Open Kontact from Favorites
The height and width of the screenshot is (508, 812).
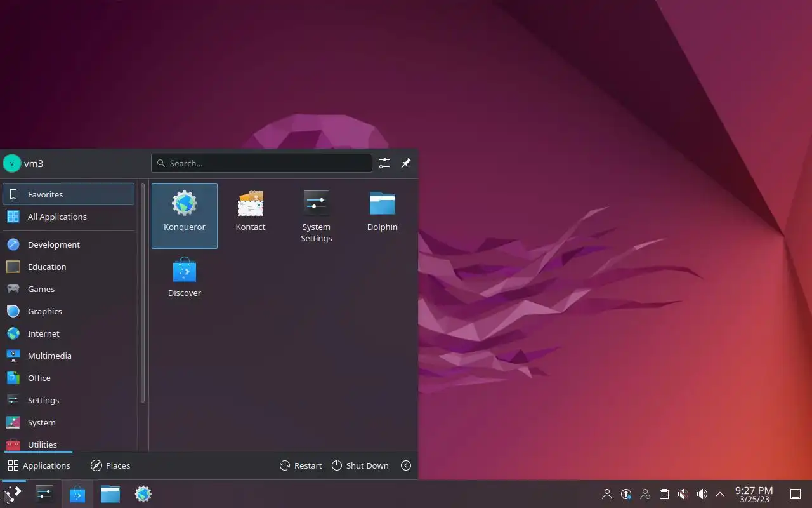coord(251,216)
